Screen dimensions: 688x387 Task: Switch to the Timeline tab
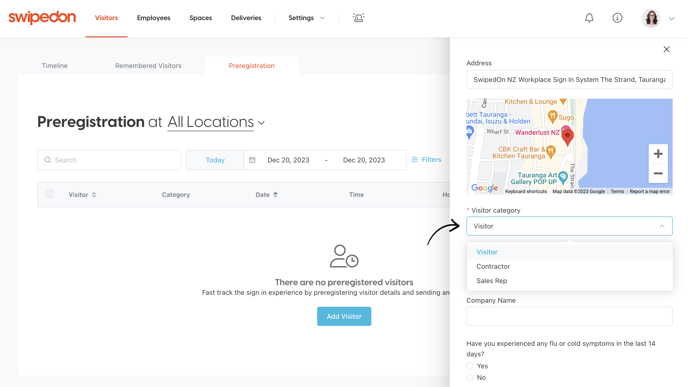(x=54, y=65)
